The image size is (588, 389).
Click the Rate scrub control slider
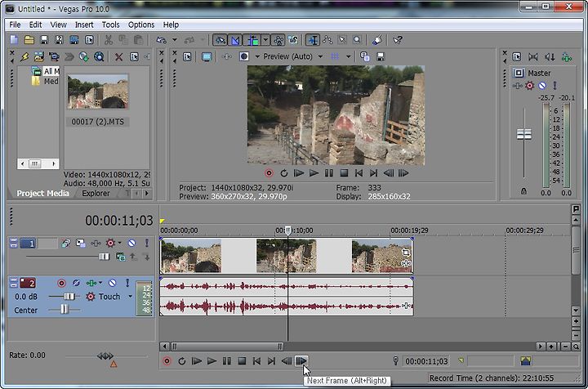[105, 355]
